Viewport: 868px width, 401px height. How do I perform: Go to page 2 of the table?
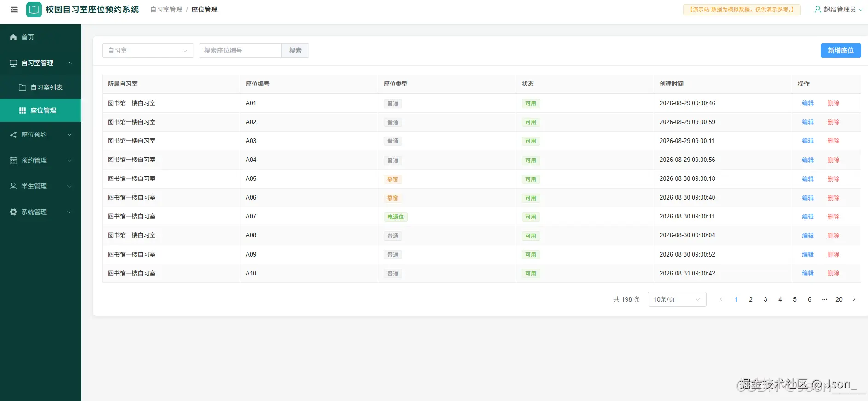(x=751, y=299)
